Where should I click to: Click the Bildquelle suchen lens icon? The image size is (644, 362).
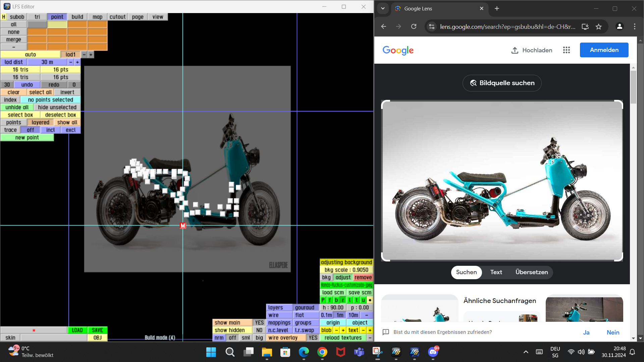(x=473, y=83)
